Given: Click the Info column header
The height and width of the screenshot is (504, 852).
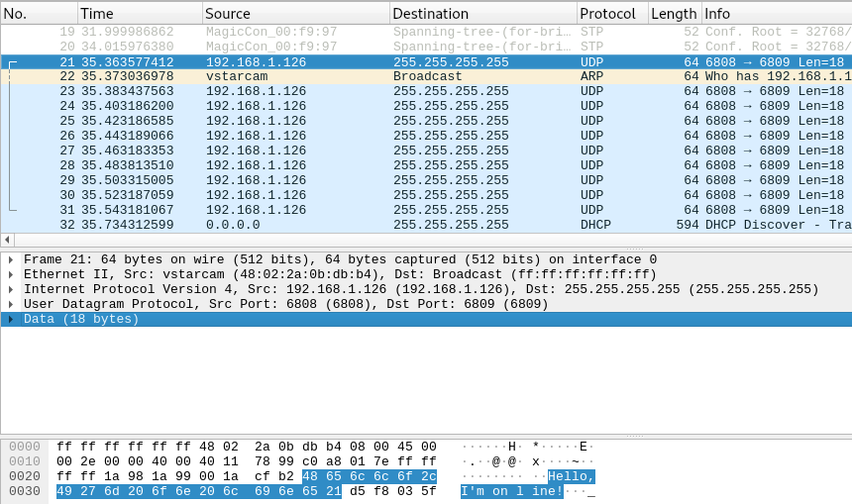Looking at the screenshot, I should coord(777,14).
